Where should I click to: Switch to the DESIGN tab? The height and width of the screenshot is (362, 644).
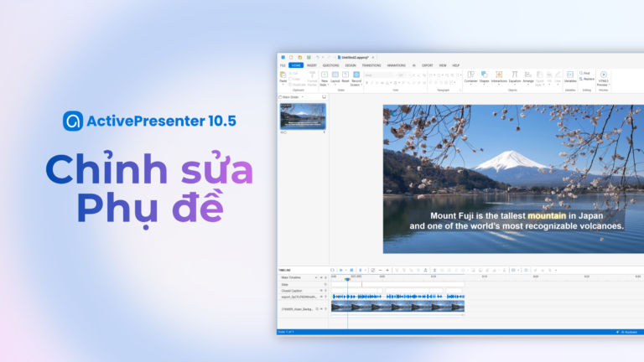click(351, 65)
